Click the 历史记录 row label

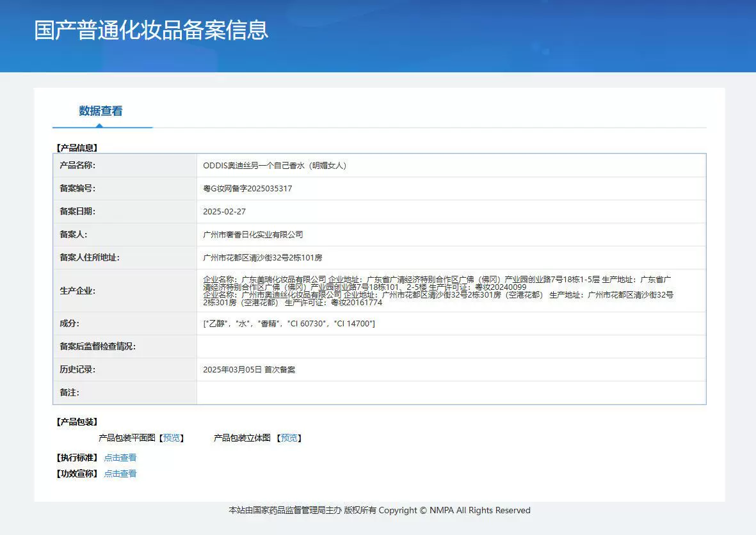coord(77,370)
